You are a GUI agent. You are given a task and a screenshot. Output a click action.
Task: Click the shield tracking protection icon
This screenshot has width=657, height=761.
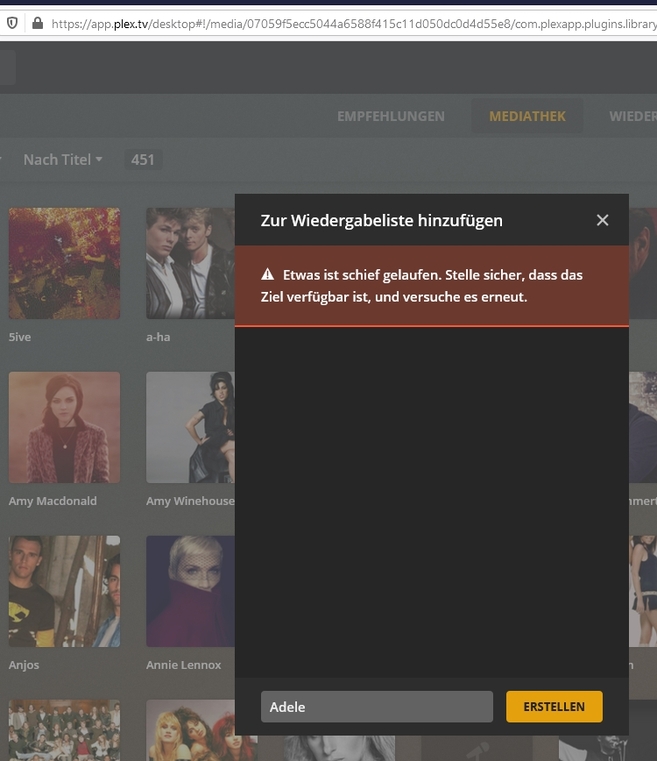12,23
